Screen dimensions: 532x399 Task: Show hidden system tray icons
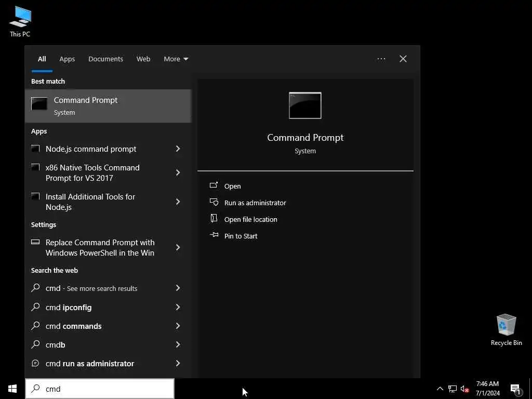[440, 389]
